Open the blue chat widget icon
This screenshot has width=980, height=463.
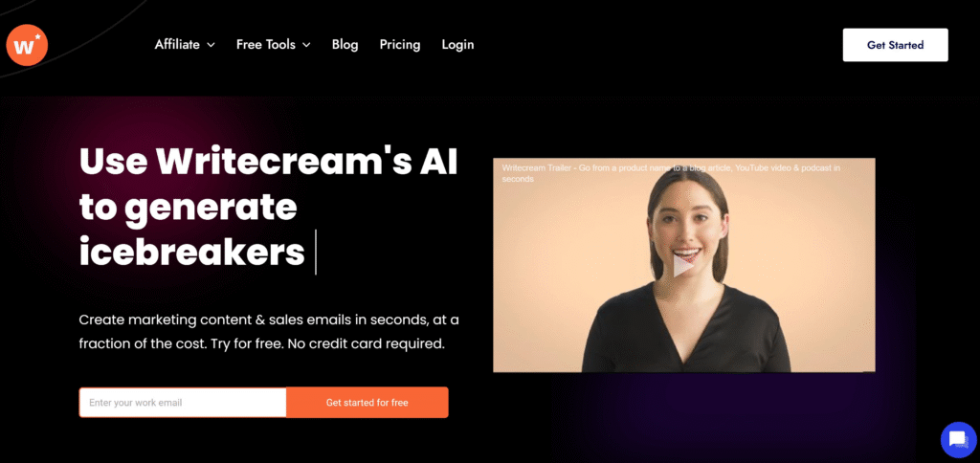(958, 440)
